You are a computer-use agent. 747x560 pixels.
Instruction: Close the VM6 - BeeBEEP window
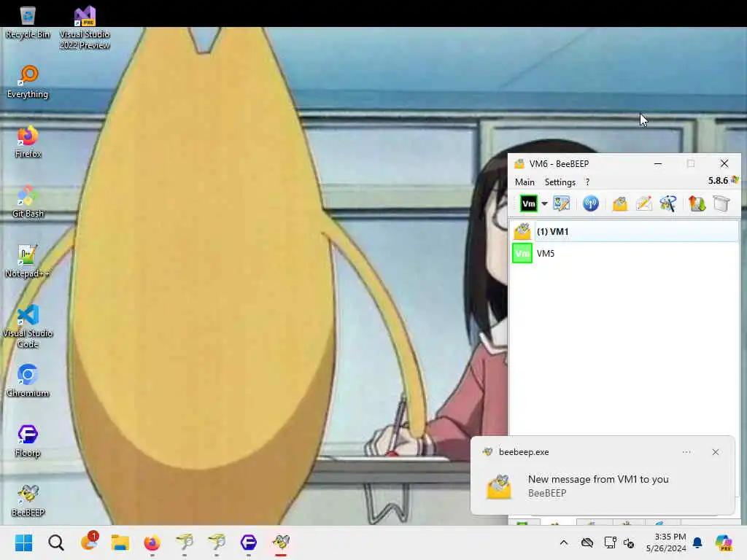pos(724,164)
